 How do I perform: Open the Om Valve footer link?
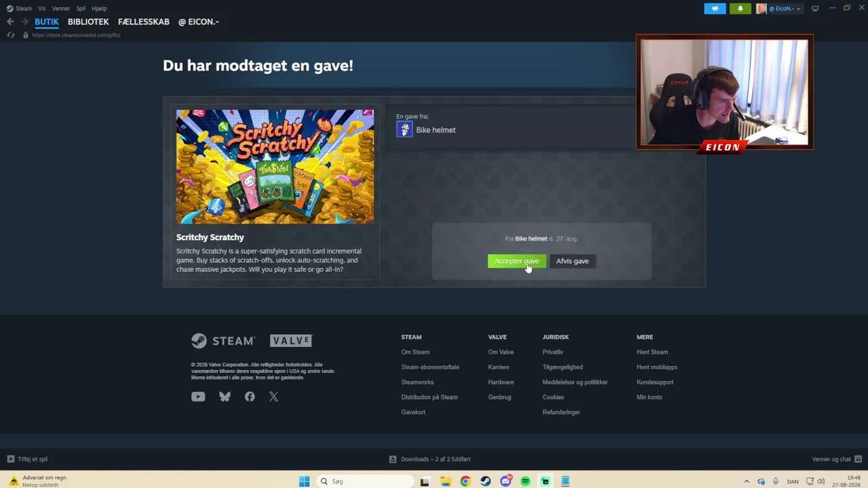pyautogui.click(x=501, y=352)
